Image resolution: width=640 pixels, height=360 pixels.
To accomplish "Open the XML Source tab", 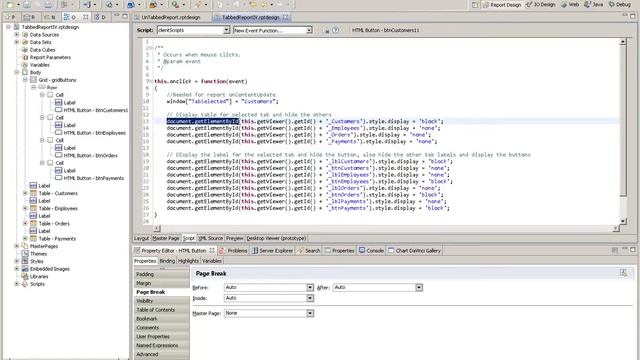I will (x=210, y=238).
